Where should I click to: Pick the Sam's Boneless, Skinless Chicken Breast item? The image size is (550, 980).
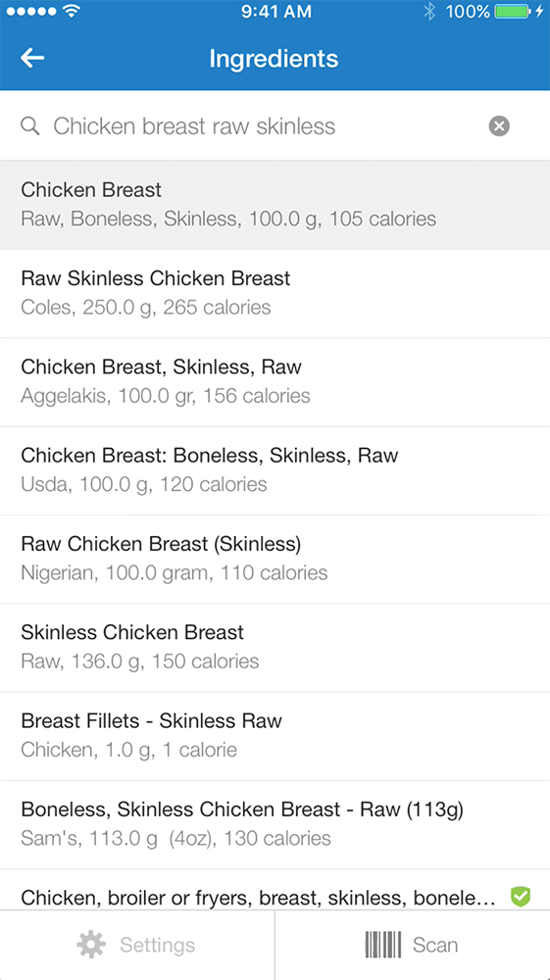click(x=275, y=825)
